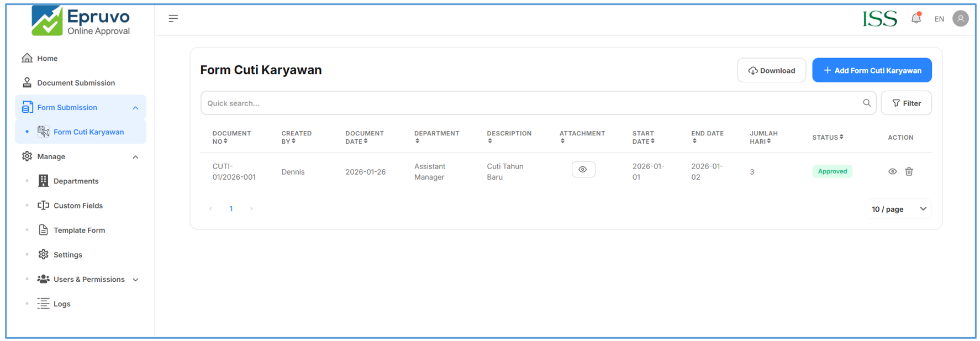This screenshot has width=980, height=341.
Task: View row details with action eye icon
Action: 892,171
